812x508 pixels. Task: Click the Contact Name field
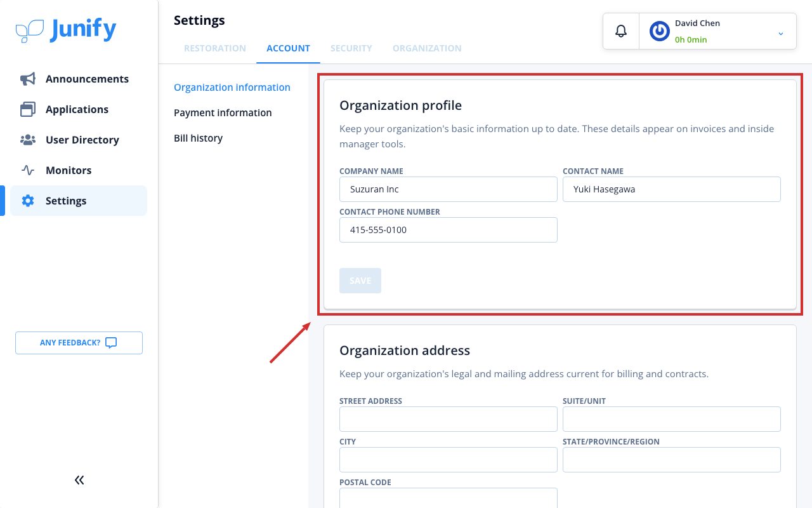click(672, 189)
